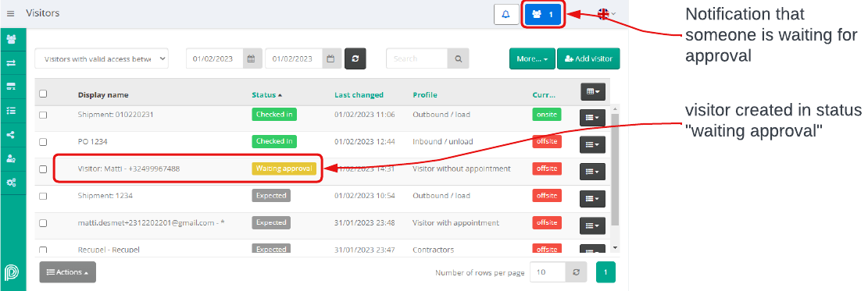Open the column chooser grid button in the header
This screenshot has width=868, height=291.
(x=593, y=92)
